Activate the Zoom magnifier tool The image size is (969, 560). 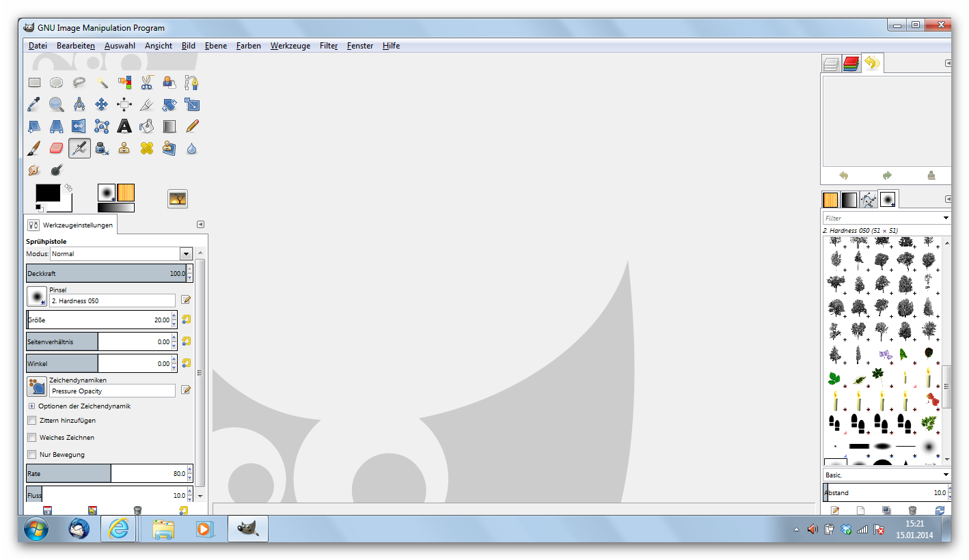pyautogui.click(x=57, y=104)
